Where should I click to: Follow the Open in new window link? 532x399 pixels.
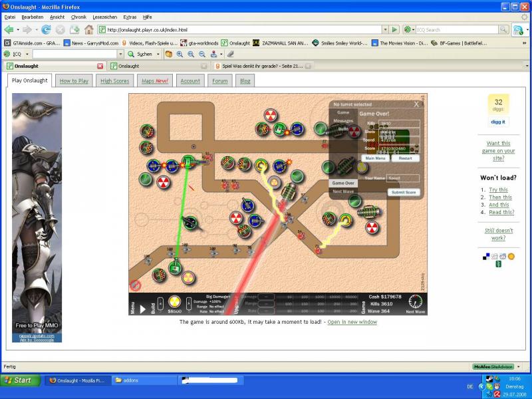point(352,322)
